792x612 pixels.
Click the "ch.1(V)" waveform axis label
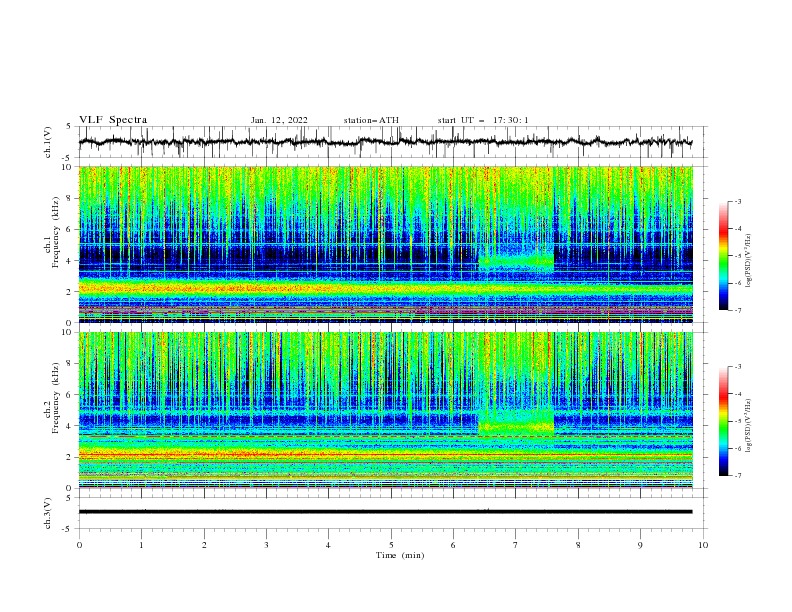[x=48, y=142]
